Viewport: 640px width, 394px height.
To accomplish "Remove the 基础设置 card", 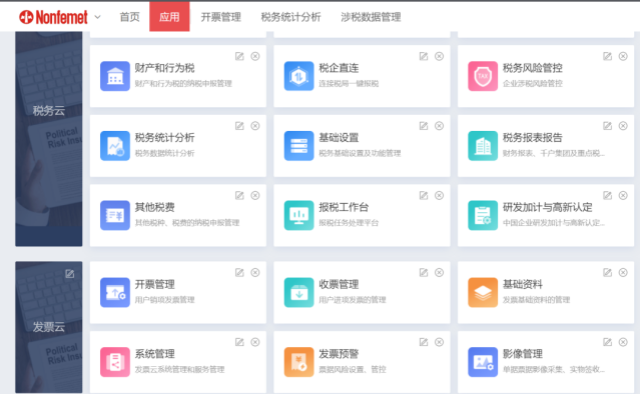I will pos(439,126).
